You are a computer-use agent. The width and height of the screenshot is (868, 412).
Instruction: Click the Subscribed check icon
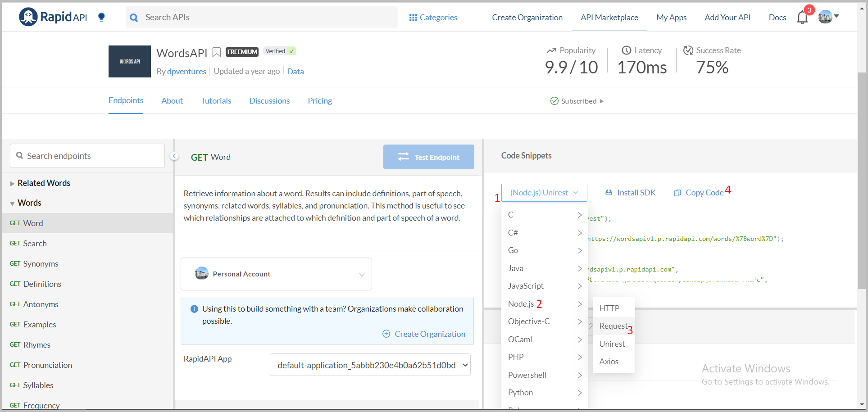click(x=554, y=101)
